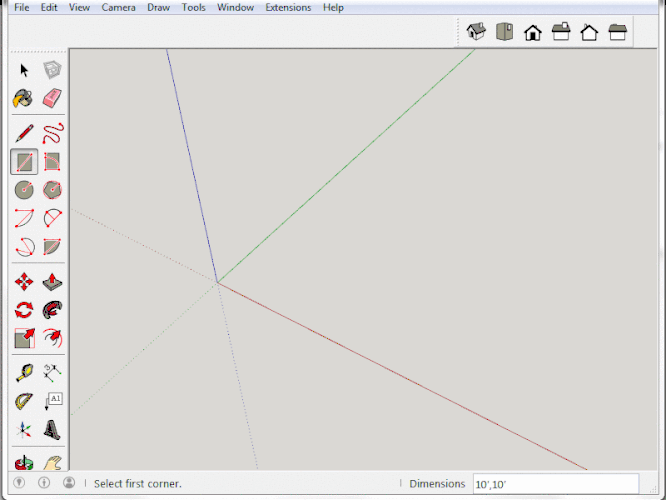
Task: Select the Tape Measure tool
Action: (x=24, y=373)
